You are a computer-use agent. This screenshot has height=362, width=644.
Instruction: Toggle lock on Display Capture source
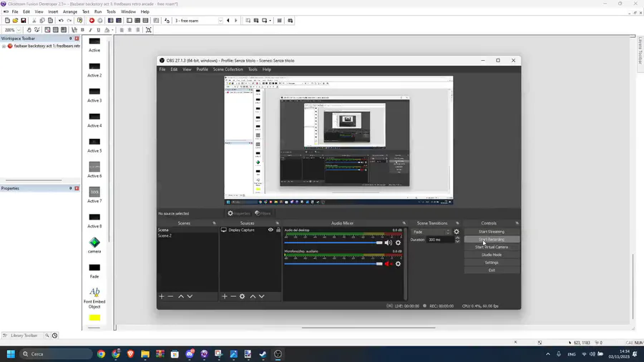tap(278, 230)
